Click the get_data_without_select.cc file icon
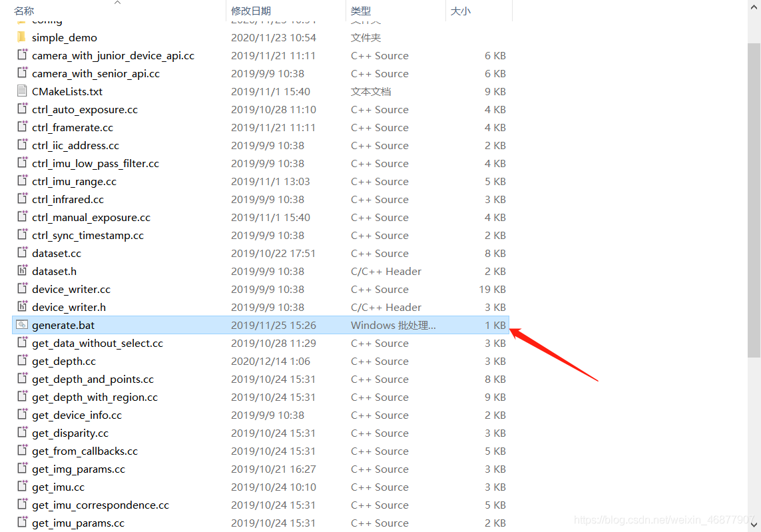Image resolution: width=761 pixels, height=532 pixels. point(23,342)
